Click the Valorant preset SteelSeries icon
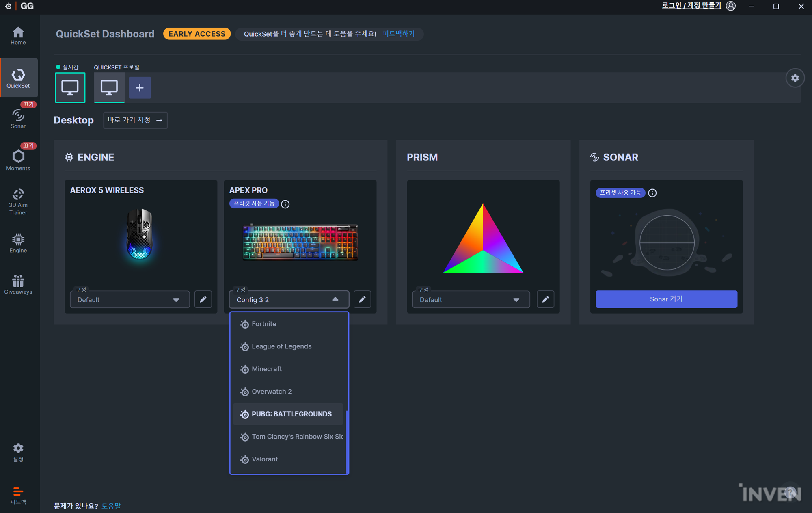The width and height of the screenshot is (812, 513). (x=244, y=459)
